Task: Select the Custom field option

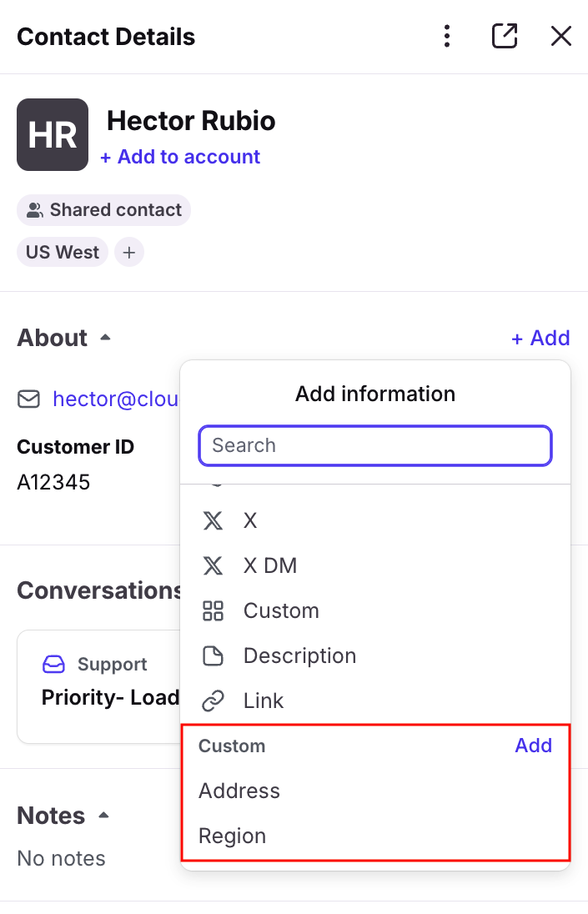Action: tap(280, 611)
